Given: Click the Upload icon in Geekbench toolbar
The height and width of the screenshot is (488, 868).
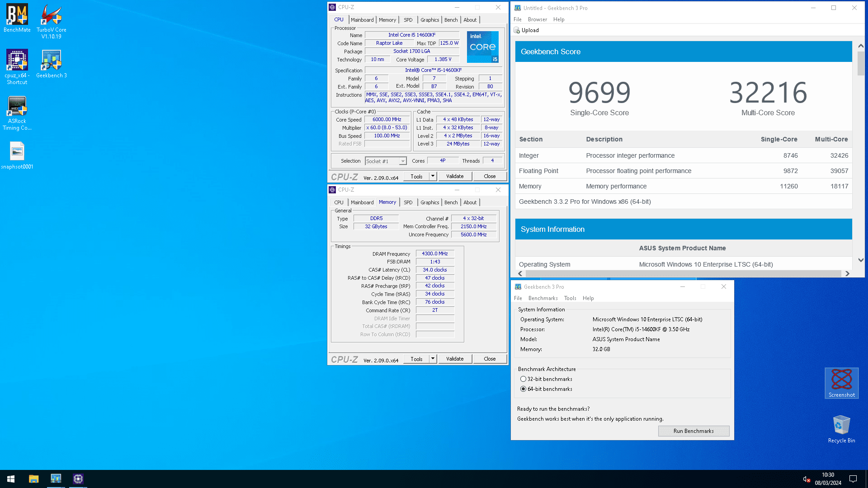Looking at the screenshot, I should pos(517,30).
